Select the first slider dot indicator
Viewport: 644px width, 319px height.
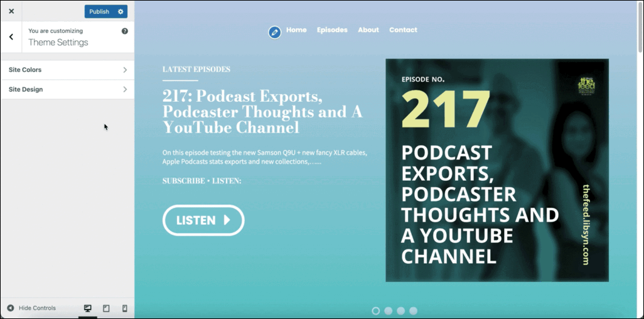coord(376,311)
